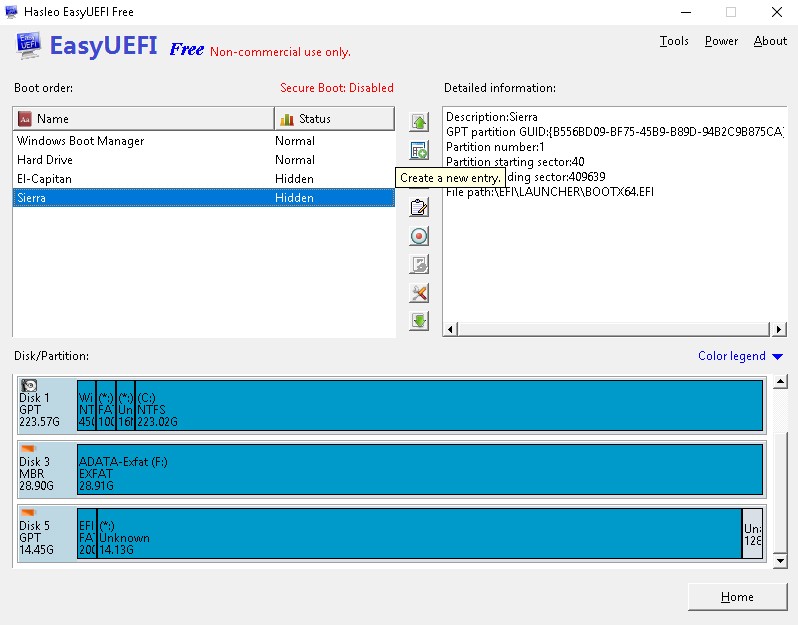The height and width of the screenshot is (625, 798).
Task: Select the Hard Drive boot entry
Action: (204, 160)
